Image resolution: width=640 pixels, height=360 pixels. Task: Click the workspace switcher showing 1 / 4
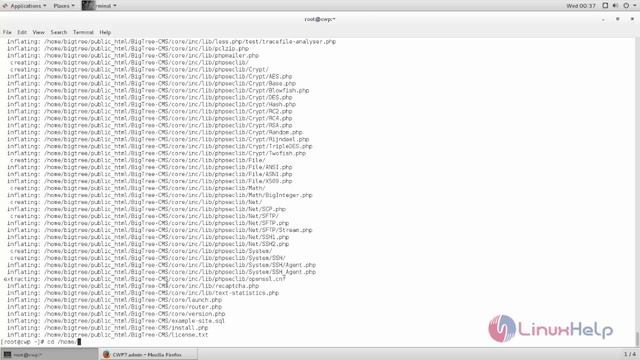pyautogui.click(x=630, y=354)
